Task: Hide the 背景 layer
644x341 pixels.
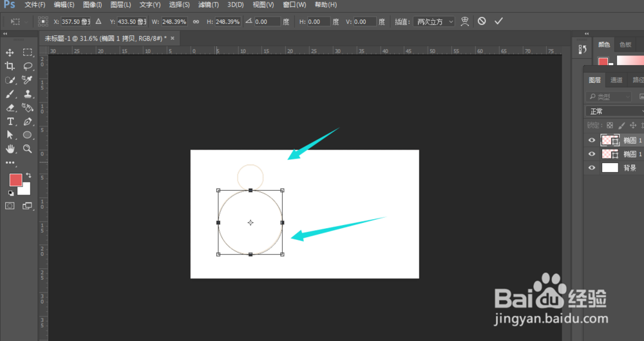Action: pos(591,168)
